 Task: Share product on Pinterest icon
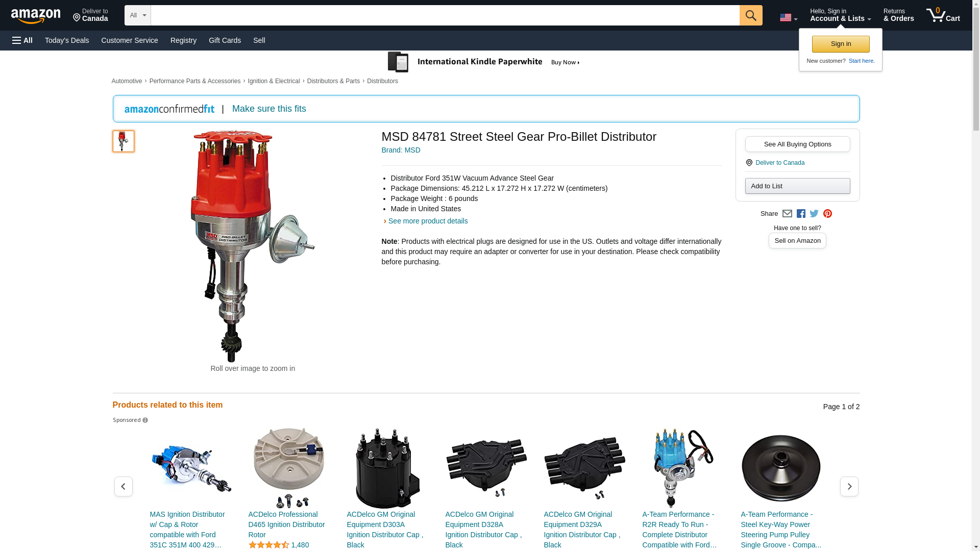(x=827, y=214)
